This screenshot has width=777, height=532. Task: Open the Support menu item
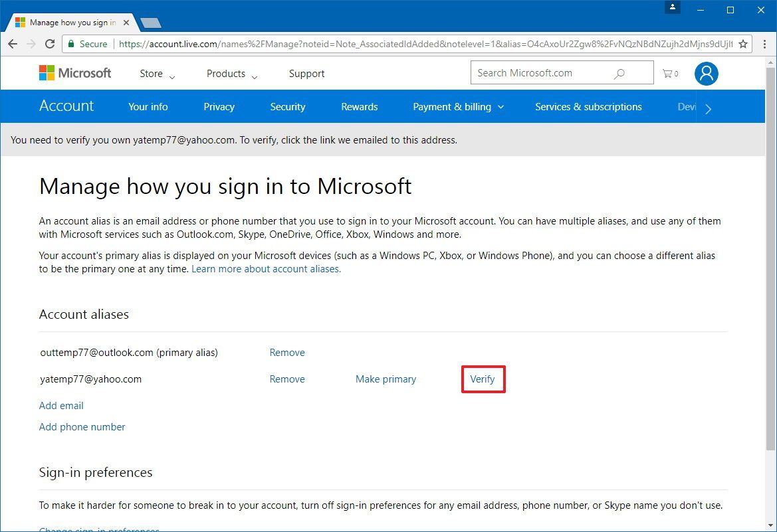tap(306, 74)
